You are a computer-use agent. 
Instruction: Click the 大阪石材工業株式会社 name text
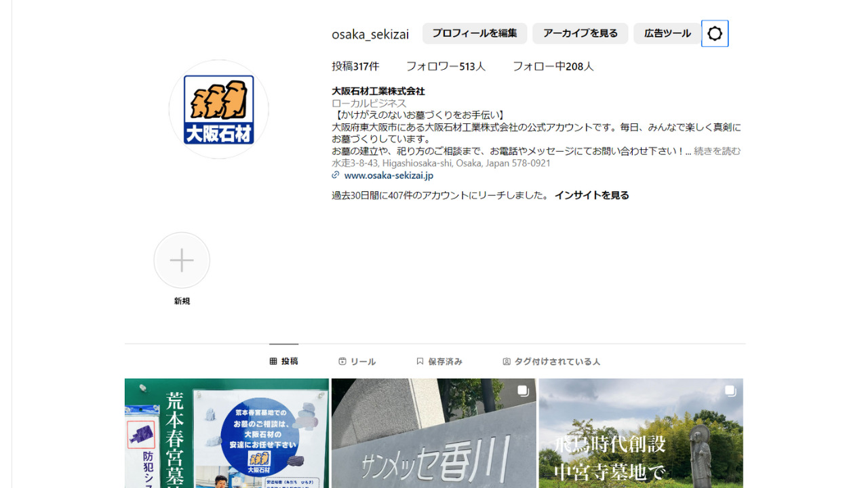378,91
